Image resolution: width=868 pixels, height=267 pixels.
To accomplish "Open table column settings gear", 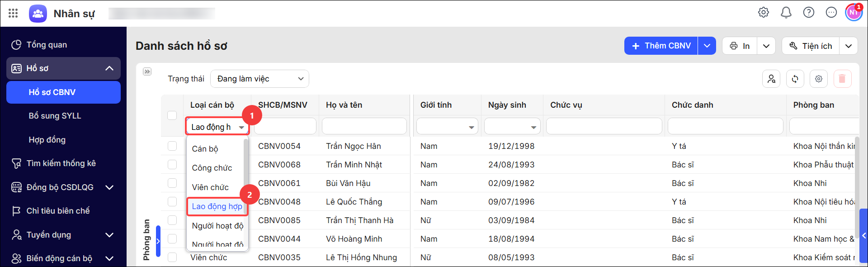I will pos(819,79).
